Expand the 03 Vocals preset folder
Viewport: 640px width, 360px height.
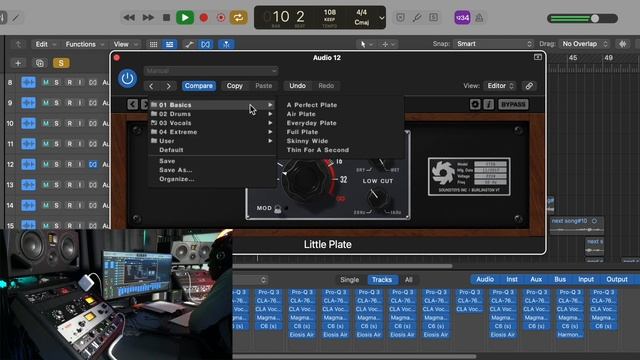coord(212,123)
